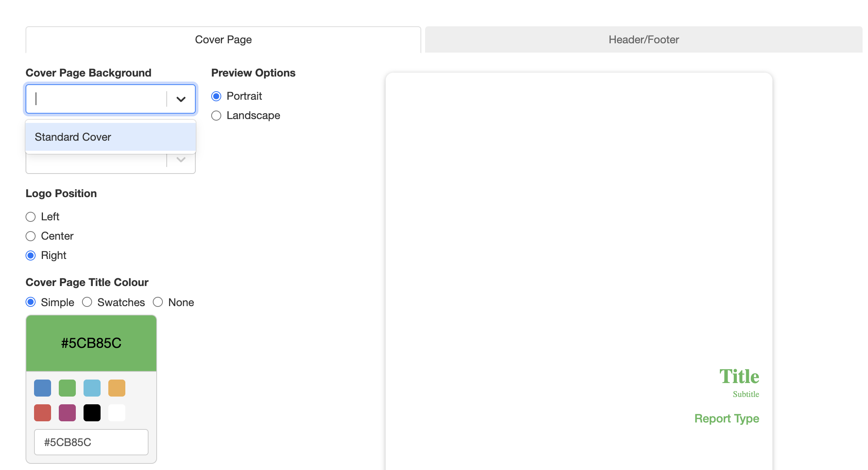The image size is (868, 470).
Task: Switch to the Header/Footer tab
Action: click(x=643, y=39)
